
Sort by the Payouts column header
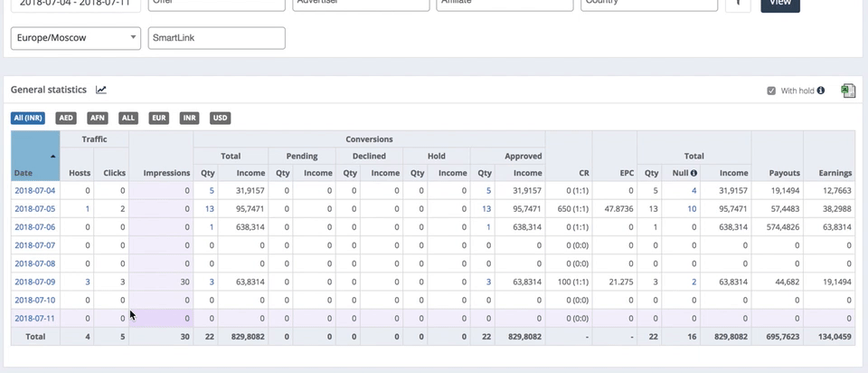(x=785, y=173)
